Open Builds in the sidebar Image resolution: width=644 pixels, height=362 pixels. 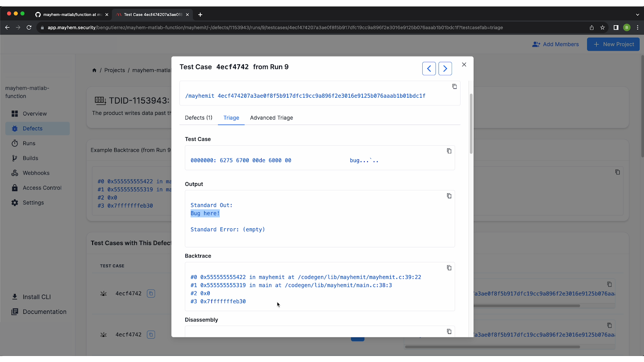pos(37,158)
